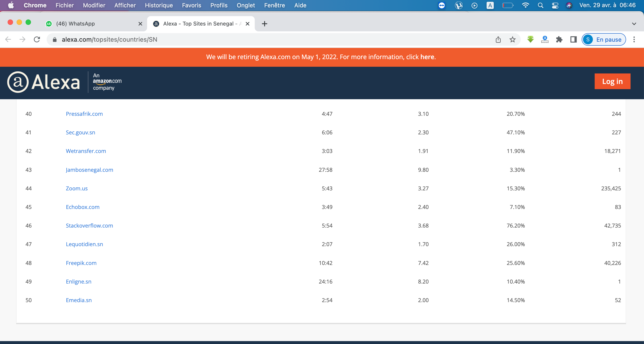This screenshot has height=344, width=644.
Task: Open the Profils menu
Action: click(x=219, y=5)
